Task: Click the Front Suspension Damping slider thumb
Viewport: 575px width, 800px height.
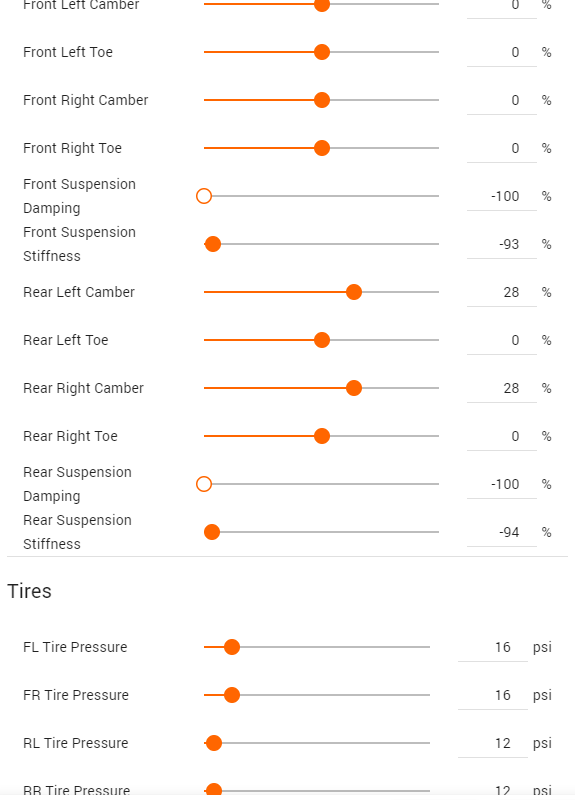Action: pyautogui.click(x=204, y=196)
